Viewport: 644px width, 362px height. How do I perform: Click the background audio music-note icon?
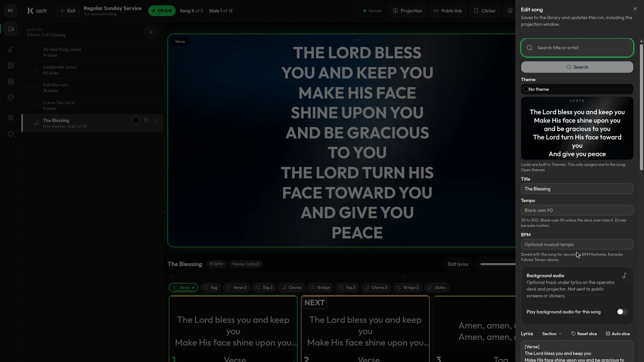(624, 276)
